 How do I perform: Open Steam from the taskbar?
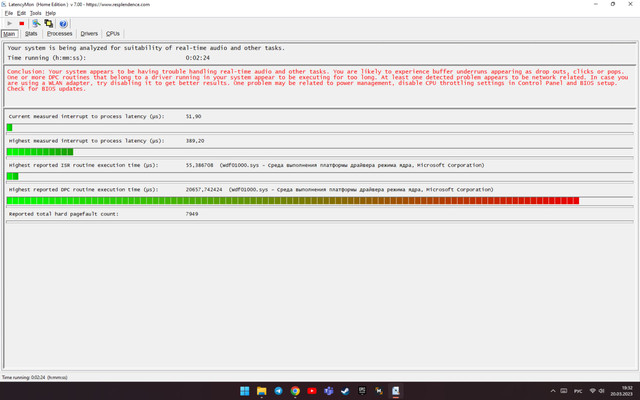345,391
